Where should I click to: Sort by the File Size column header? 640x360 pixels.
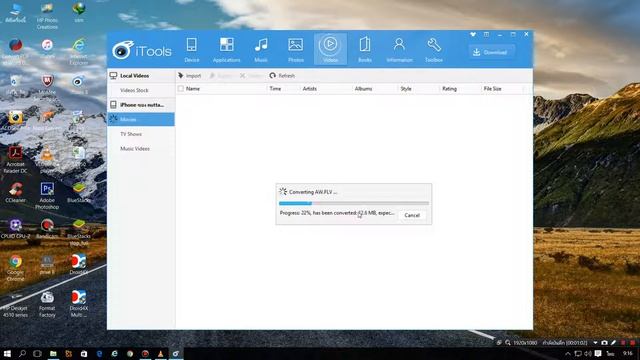point(492,89)
